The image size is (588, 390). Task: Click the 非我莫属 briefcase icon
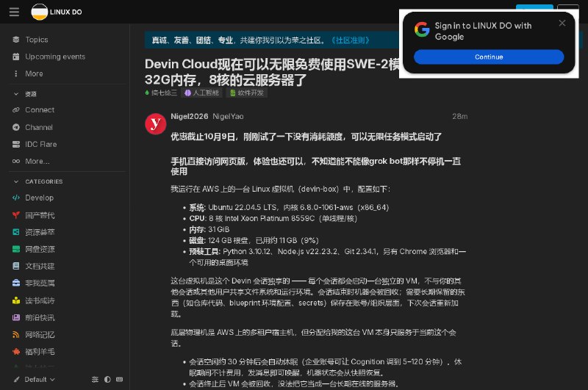click(15, 283)
